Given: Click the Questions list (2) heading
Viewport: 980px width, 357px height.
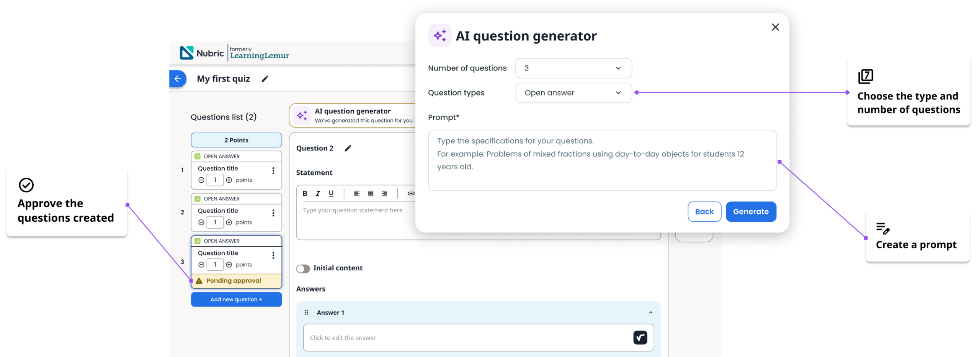Looking at the screenshot, I should [x=223, y=117].
